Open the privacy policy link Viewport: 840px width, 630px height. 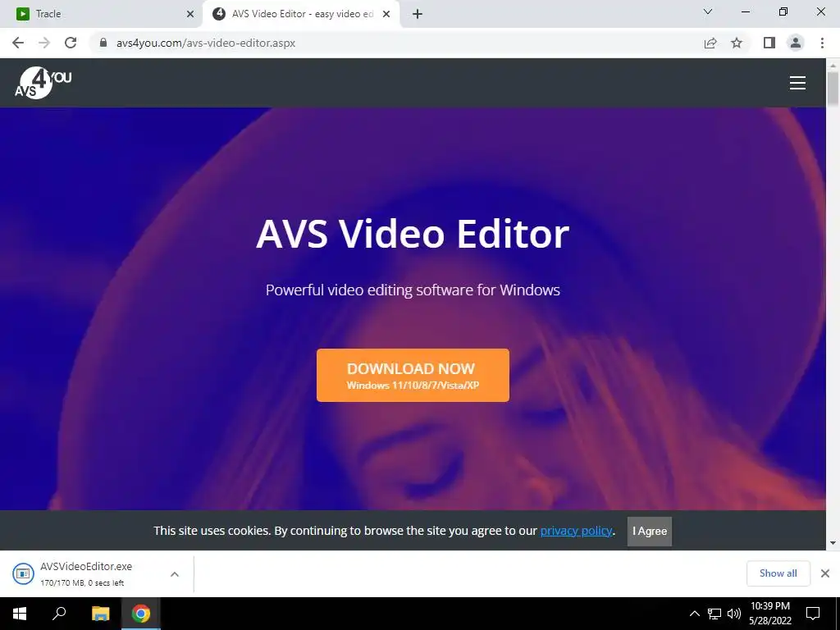click(576, 531)
